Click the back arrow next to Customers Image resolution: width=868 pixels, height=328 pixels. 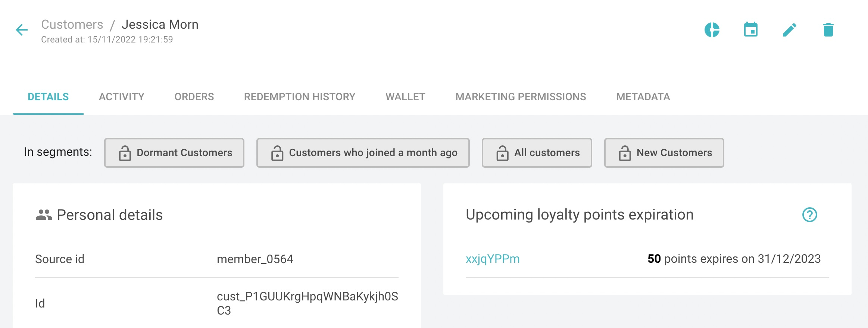[x=21, y=30]
